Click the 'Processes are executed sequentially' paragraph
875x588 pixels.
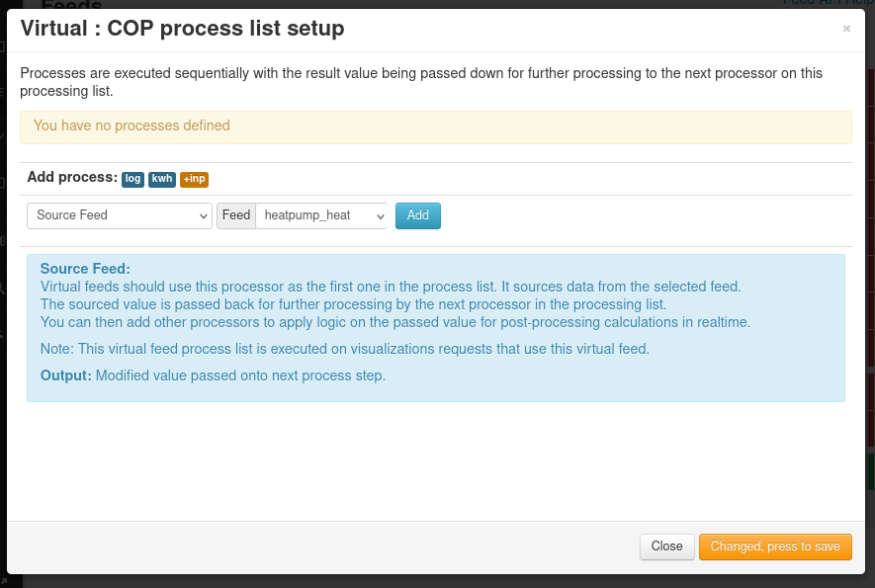(x=421, y=82)
